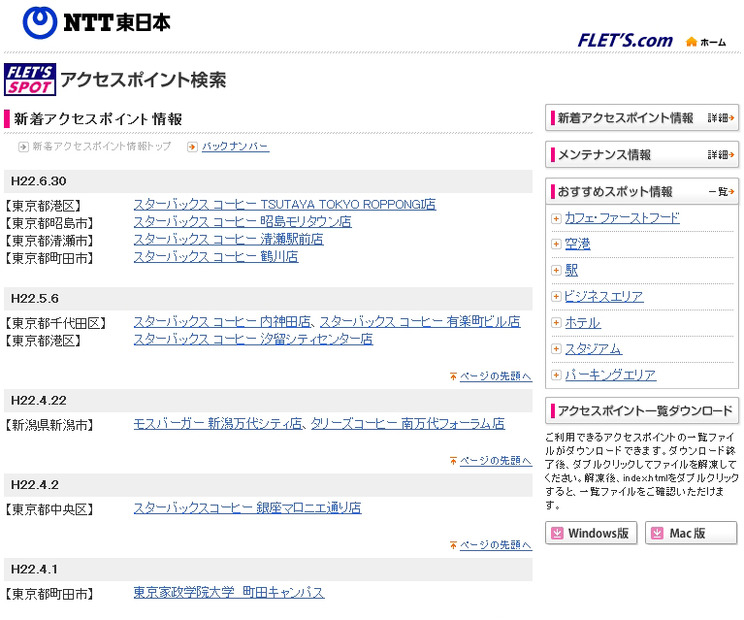The image size is (744, 620).
Task: Click grayed 新着アクセスポイント情報トップ text
Action: (x=102, y=147)
